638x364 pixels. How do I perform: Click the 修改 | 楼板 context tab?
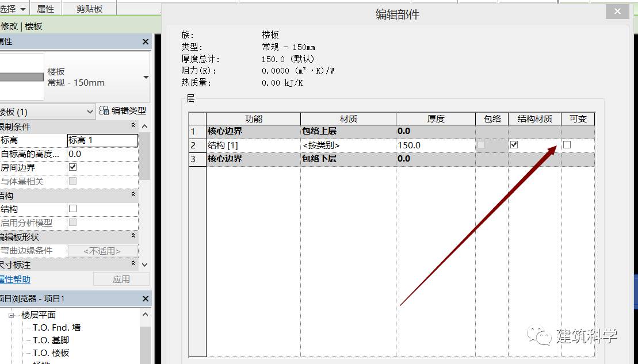coord(21,26)
